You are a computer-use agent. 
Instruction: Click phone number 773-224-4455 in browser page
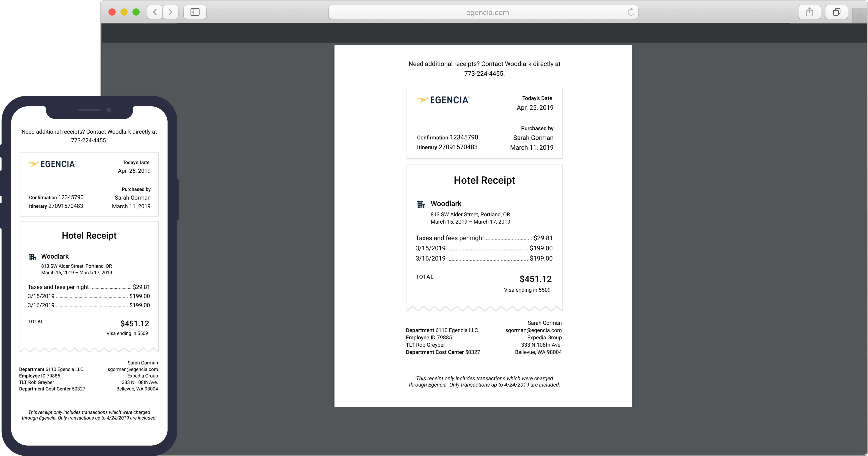coord(484,74)
